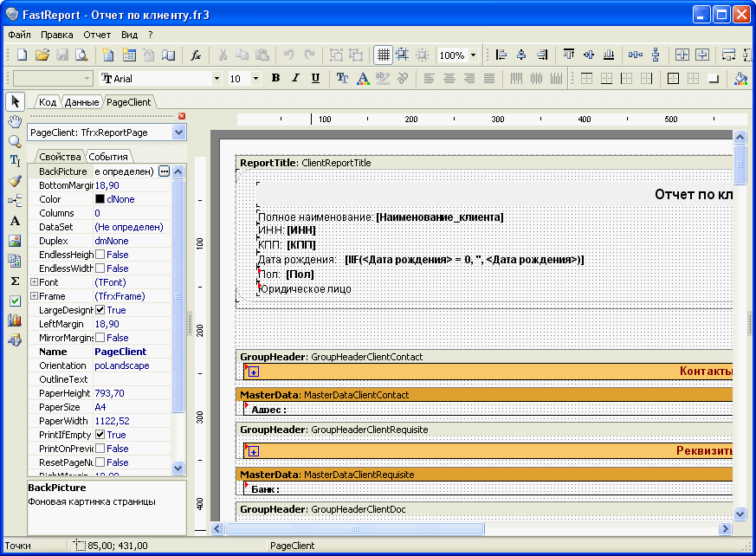Click property list scroll down arrow
This screenshot has height=556, width=756.
coord(178,468)
